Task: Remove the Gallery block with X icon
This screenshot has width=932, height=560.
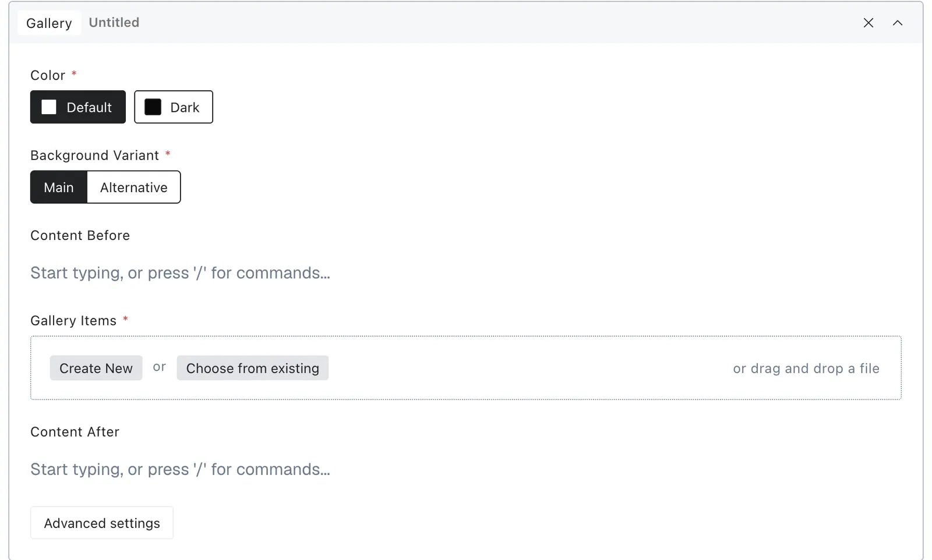Action: 868,23
